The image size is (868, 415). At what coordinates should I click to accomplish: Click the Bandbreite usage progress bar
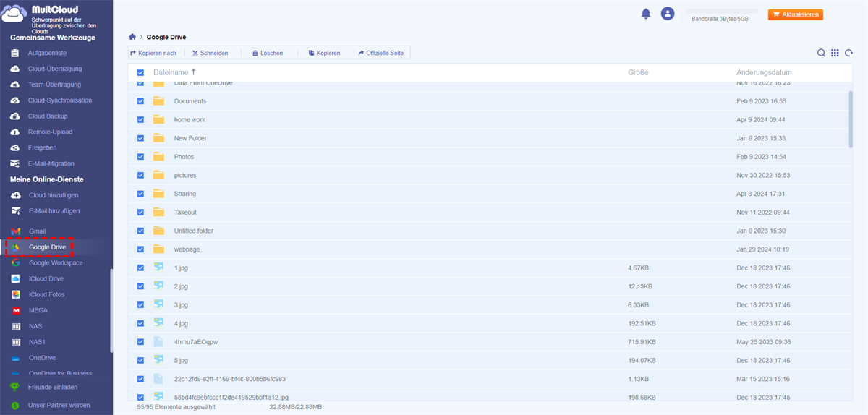click(x=723, y=12)
